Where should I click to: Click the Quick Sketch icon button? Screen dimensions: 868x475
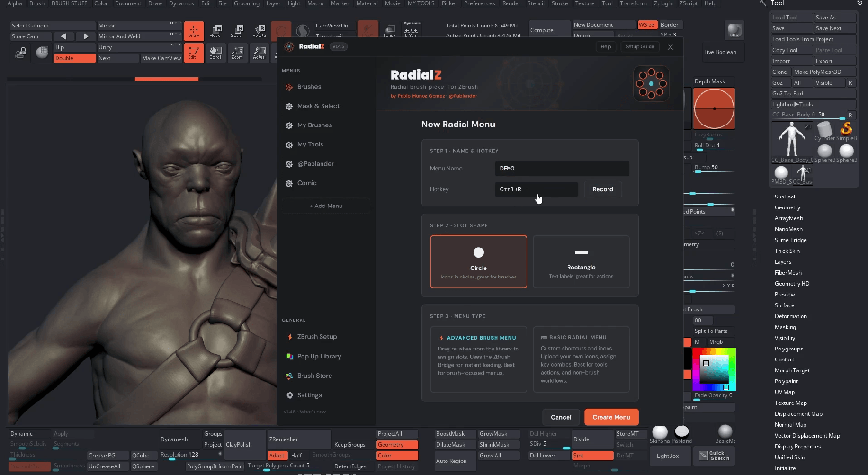pos(714,456)
